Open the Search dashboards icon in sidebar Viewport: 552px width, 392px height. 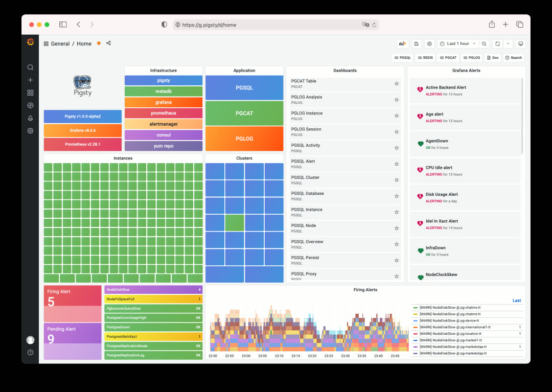click(30, 67)
